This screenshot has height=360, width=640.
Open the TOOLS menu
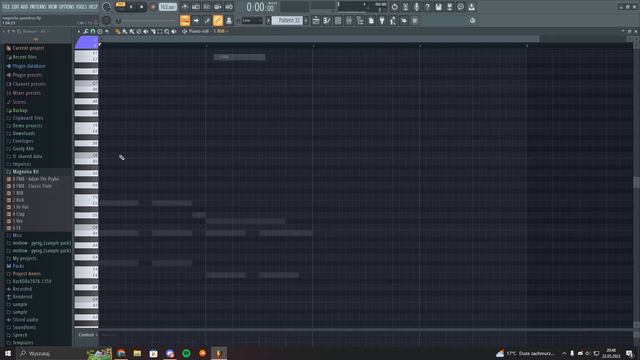(x=82, y=7)
